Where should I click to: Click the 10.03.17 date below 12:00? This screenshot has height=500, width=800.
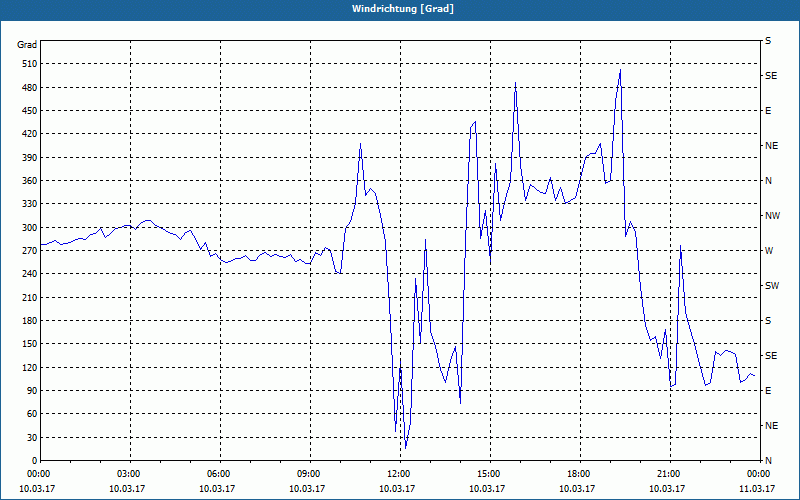coord(396,488)
